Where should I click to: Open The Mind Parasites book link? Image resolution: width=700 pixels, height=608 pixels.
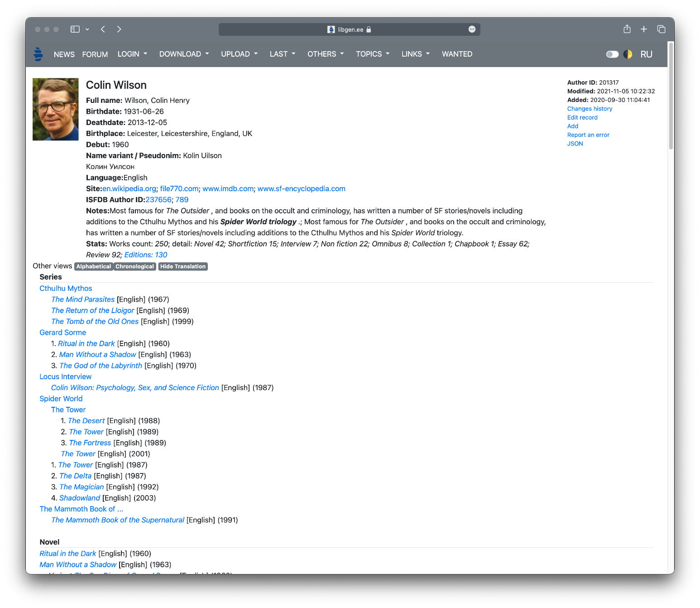point(83,299)
